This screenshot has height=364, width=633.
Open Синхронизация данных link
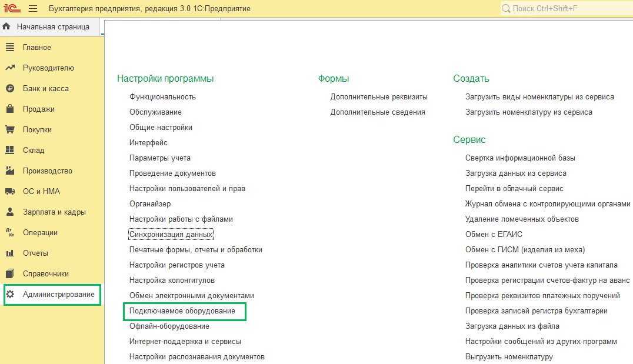pos(171,235)
